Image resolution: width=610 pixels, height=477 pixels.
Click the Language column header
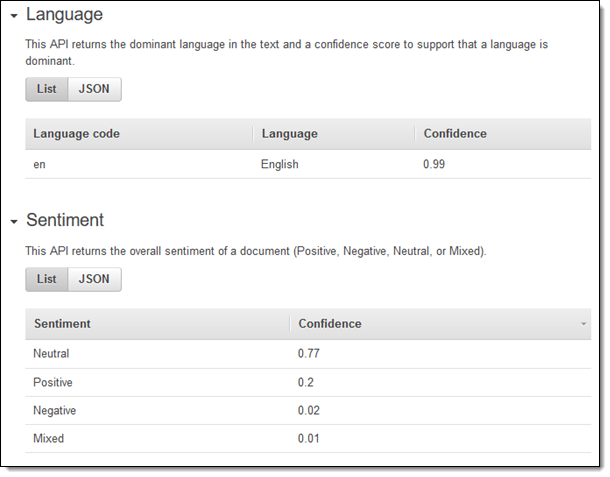coord(289,134)
